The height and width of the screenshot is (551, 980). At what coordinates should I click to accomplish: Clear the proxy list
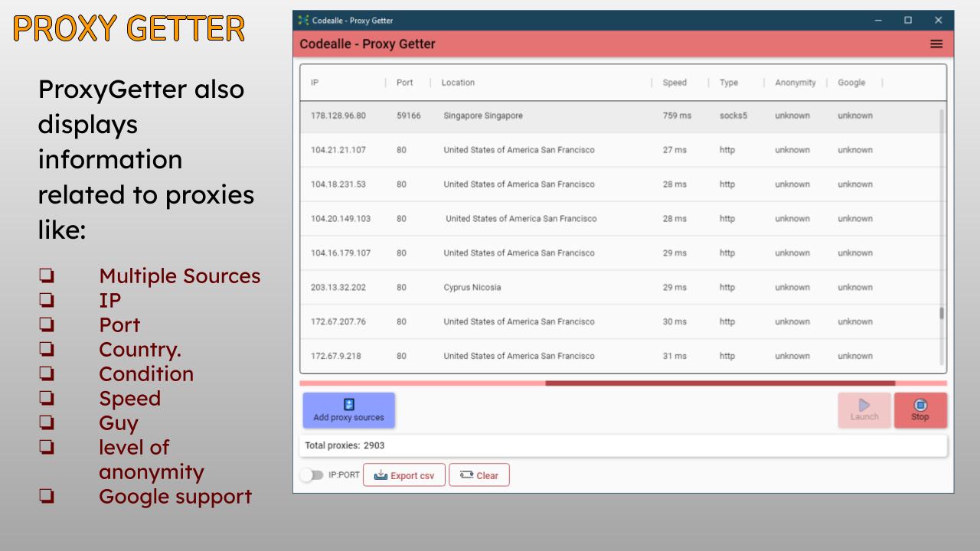tap(479, 475)
